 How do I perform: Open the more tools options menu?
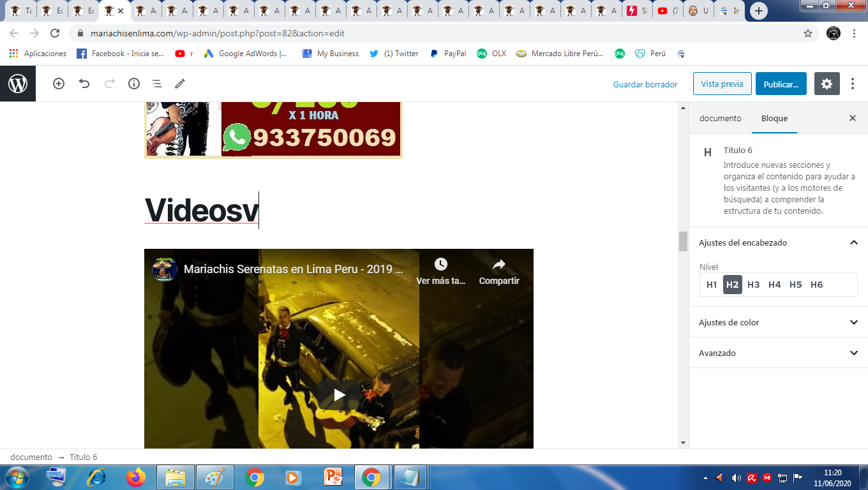click(853, 84)
